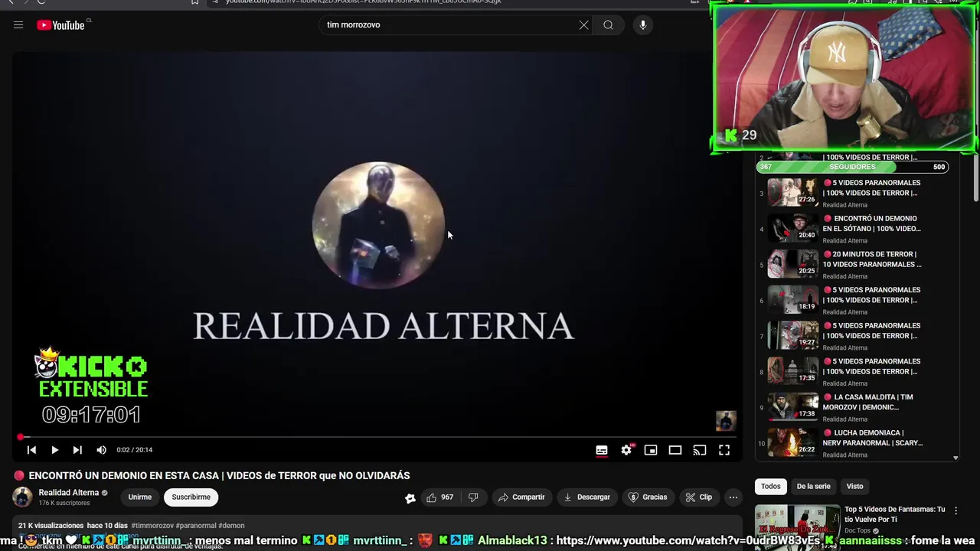Open the YouTube hamburger guide menu

pos(18,25)
